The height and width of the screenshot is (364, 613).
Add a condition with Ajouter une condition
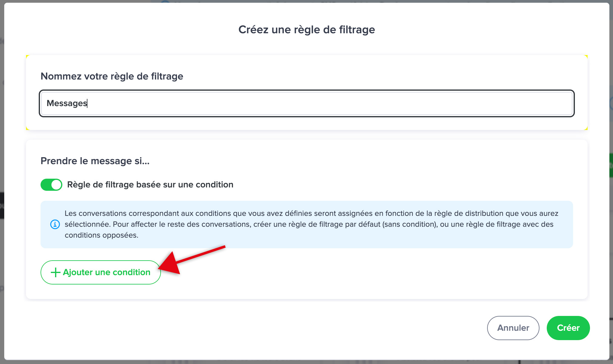100,272
